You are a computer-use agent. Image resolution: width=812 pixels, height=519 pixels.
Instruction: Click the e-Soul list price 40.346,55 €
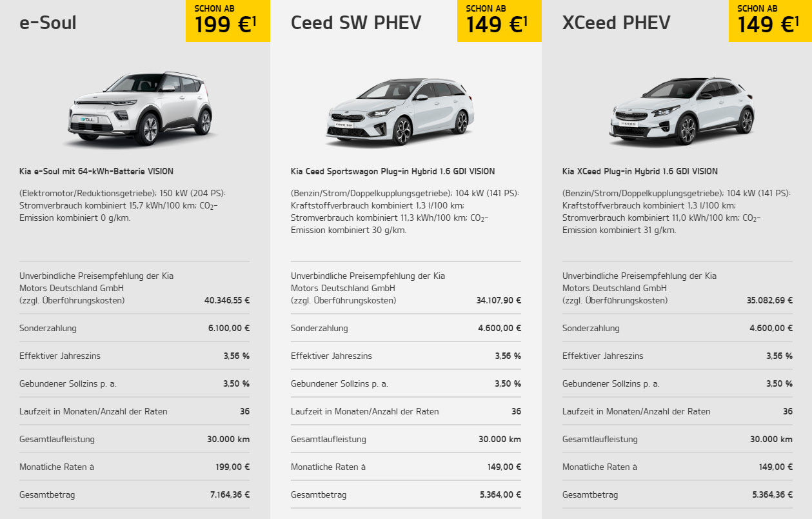tap(227, 300)
